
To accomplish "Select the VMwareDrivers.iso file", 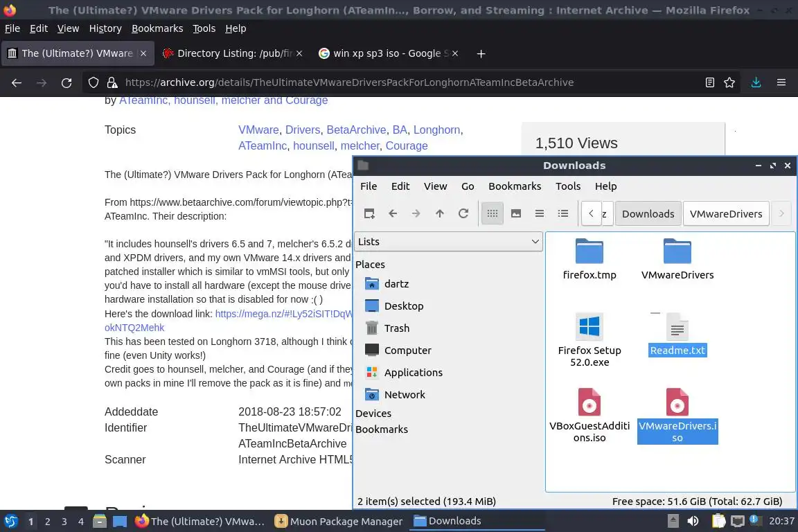I will (677, 415).
